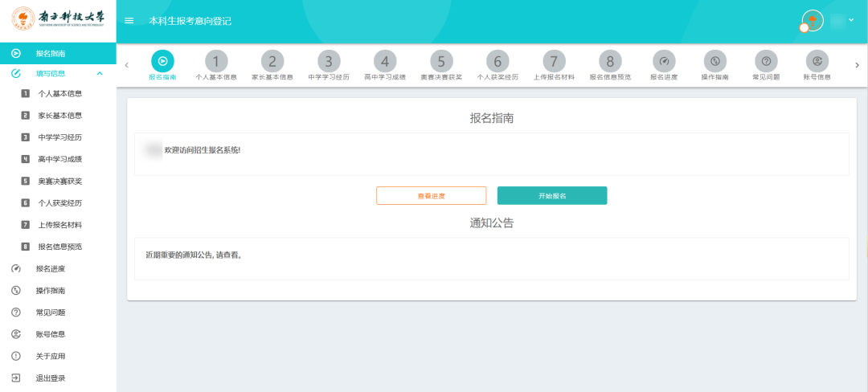Open 上传报名材料 in the sidebar
The width and height of the screenshot is (868, 392).
click(x=59, y=225)
